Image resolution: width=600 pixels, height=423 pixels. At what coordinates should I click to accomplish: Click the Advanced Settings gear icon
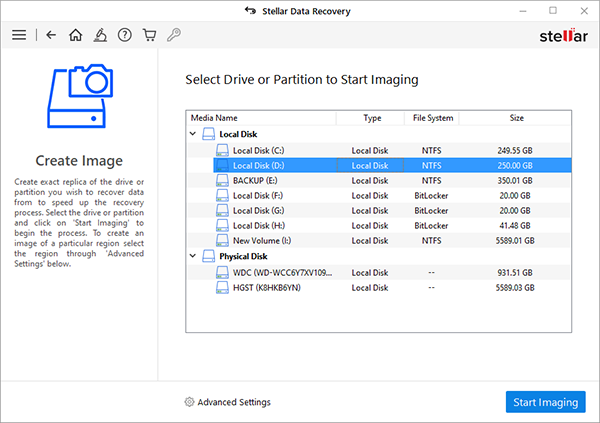[x=189, y=402]
